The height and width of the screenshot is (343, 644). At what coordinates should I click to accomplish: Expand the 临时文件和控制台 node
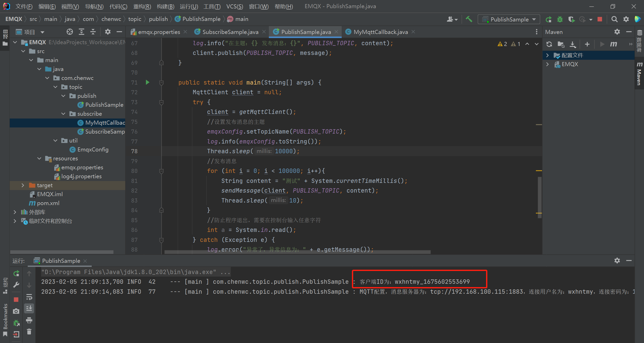point(15,221)
